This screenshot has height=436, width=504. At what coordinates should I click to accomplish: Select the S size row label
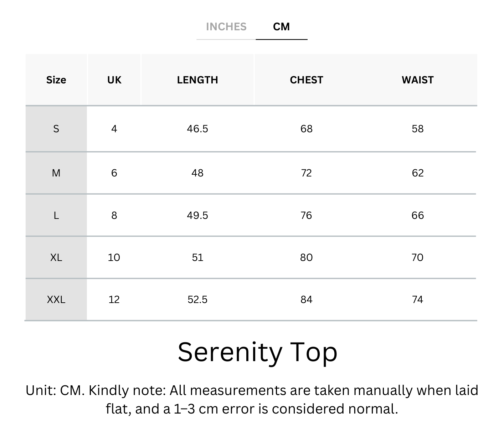56,129
